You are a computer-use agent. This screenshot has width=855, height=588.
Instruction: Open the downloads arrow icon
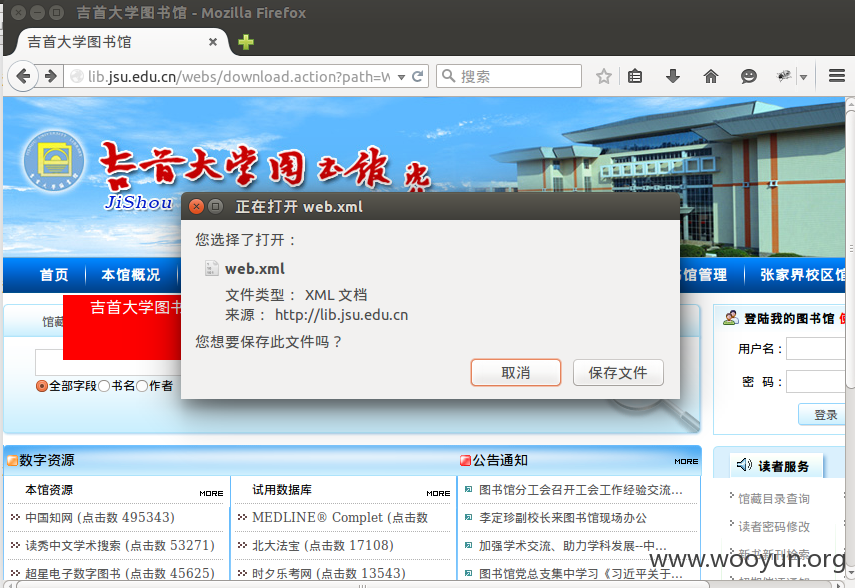(673, 76)
